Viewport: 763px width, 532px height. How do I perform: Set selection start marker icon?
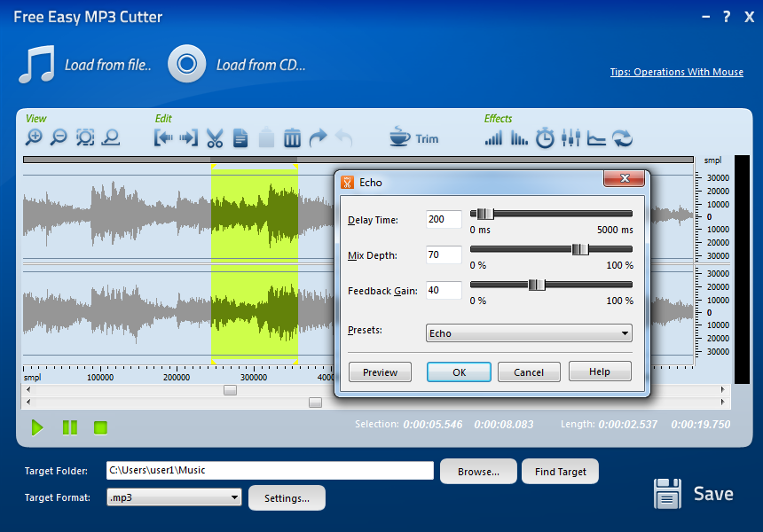pos(163,138)
